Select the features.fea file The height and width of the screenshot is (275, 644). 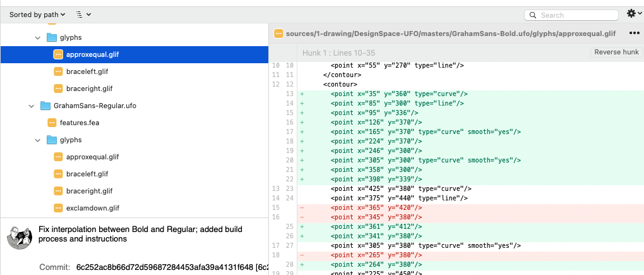click(x=80, y=123)
